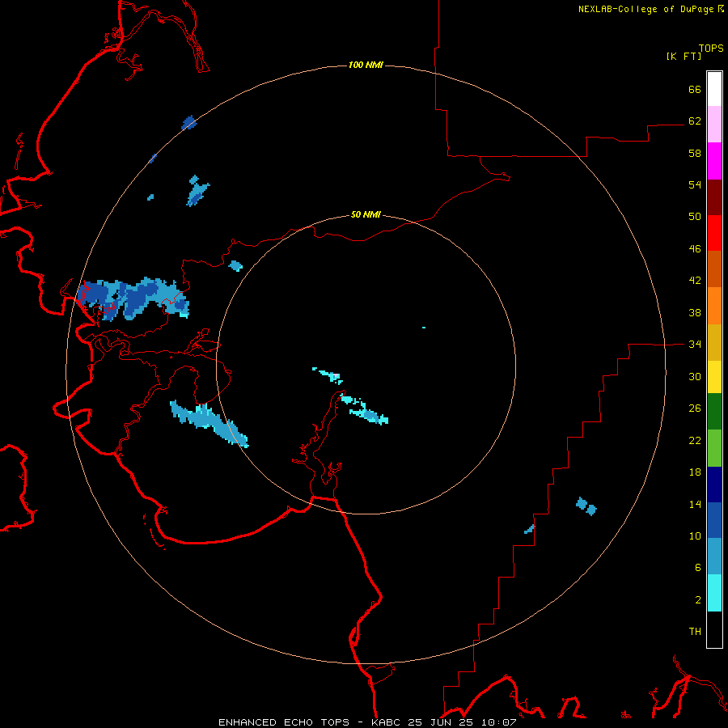The width and height of the screenshot is (728, 728).
Task: Click the '2' legend value label
Action: [x=698, y=600]
